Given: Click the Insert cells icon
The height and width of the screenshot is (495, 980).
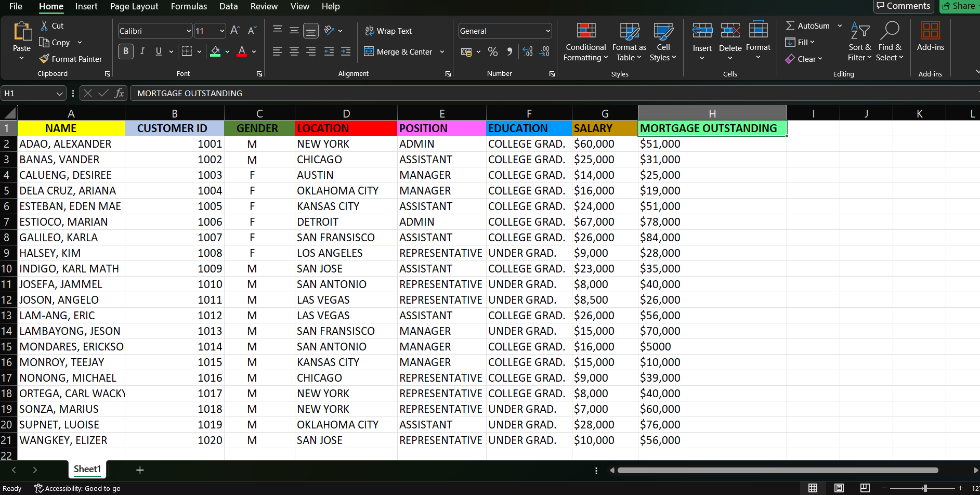Looking at the screenshot, I should pos(702,31).
